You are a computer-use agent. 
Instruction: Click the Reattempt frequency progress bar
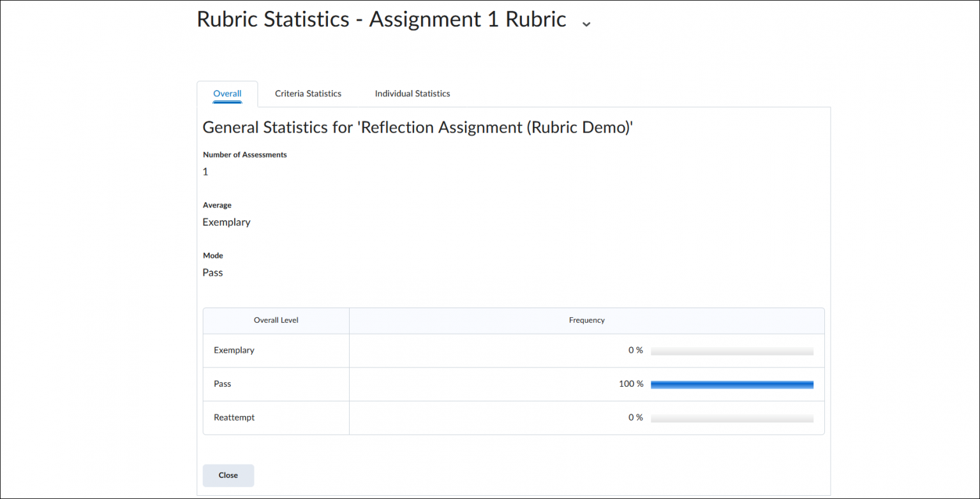tap(732, 417)
